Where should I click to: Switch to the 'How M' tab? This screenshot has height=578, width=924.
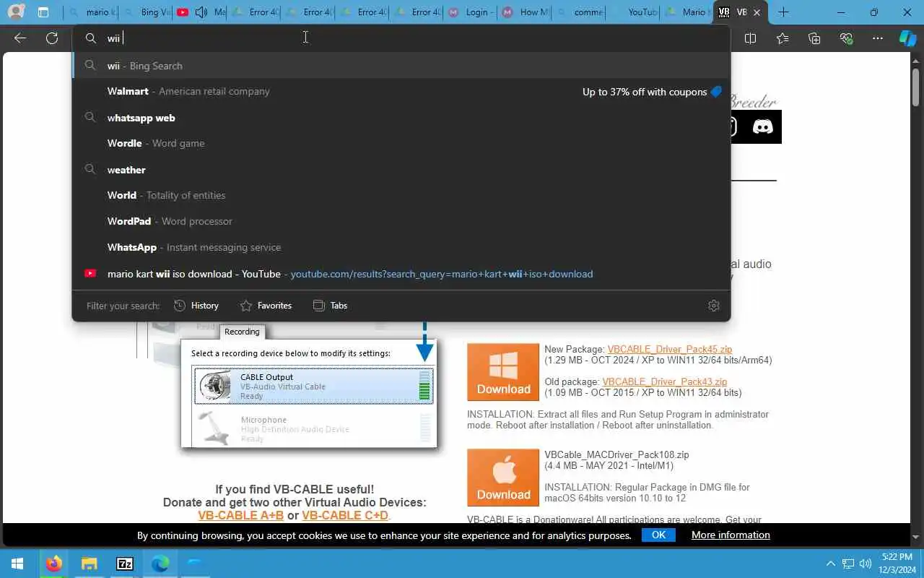pyautogui.click(x=525, y=12)
